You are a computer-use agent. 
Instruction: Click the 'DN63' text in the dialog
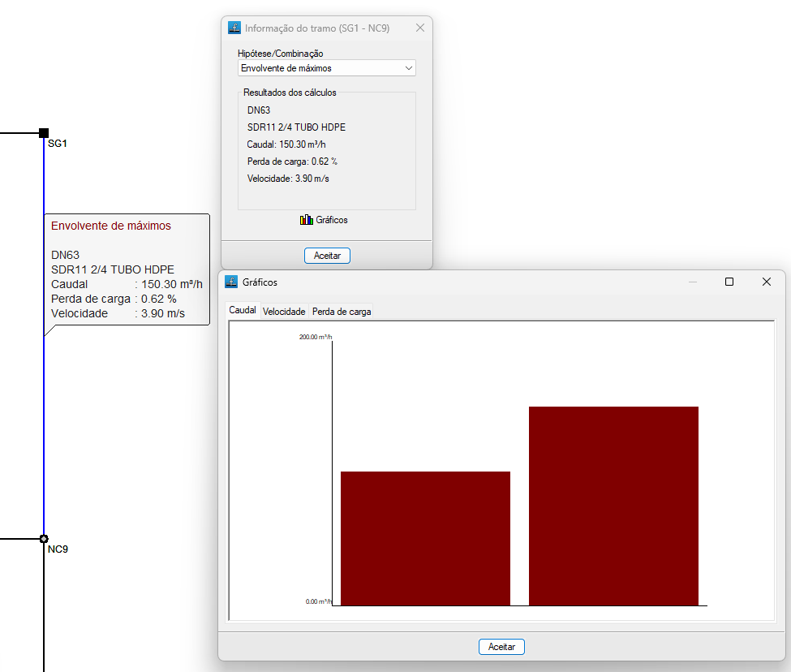[x=258, y=110]
